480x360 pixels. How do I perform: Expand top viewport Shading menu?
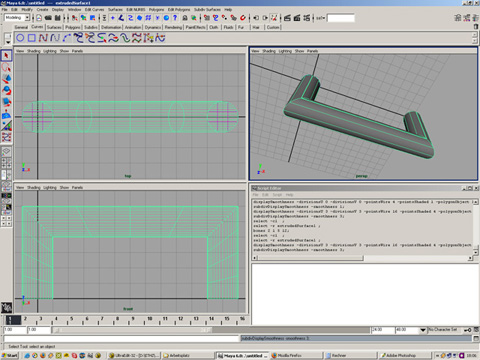point(33,51)
